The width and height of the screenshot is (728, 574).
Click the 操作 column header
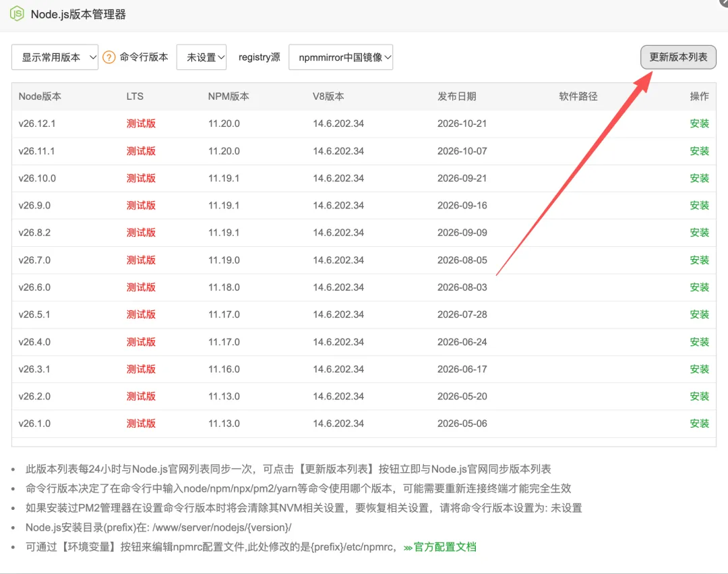pyautogui.click(x=699, y=96)
